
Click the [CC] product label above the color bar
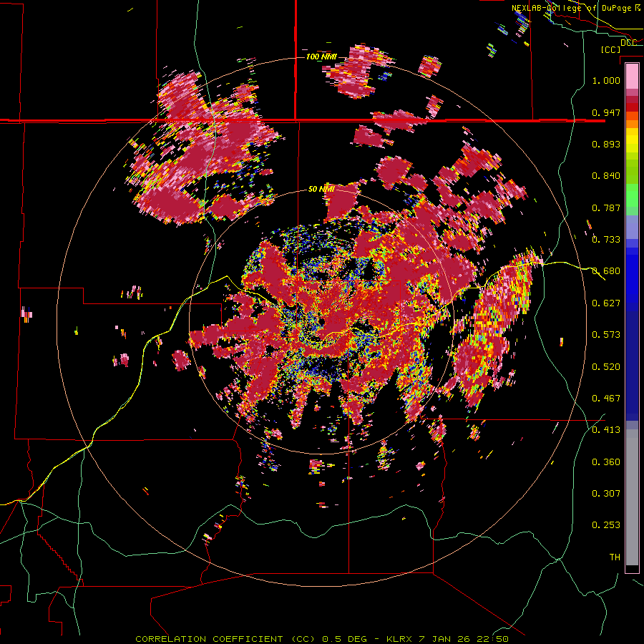[610, 49]
